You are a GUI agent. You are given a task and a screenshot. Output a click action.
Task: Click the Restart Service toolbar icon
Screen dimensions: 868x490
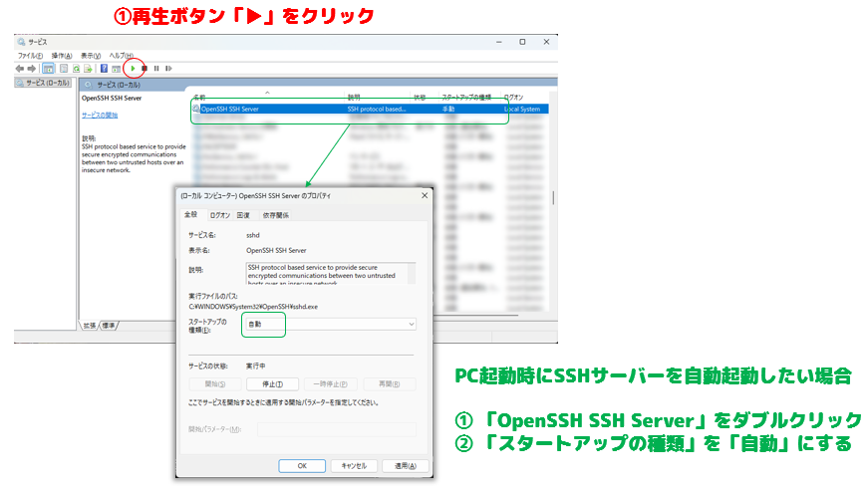(168, 69)
